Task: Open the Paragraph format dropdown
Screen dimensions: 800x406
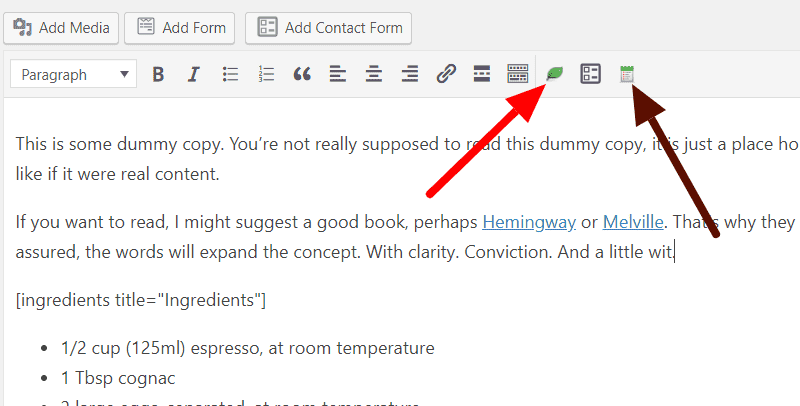Action: point(73,74)
